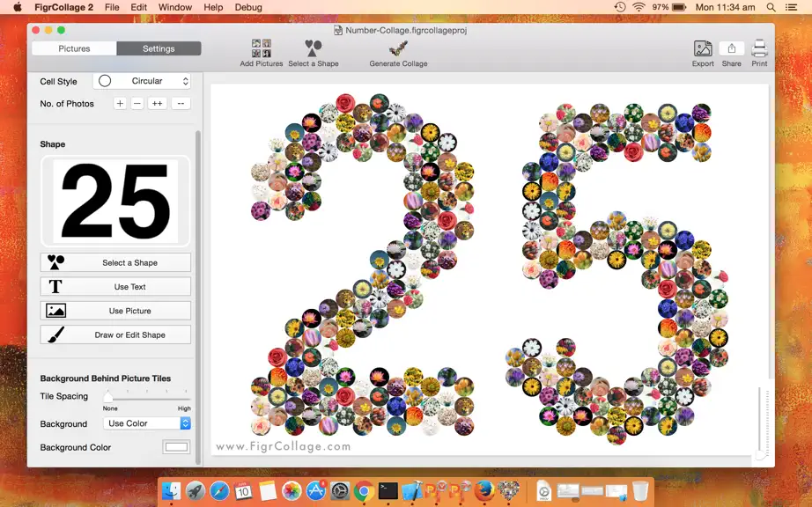Viewport: 812px width, 507px height.
Task: Export the collage using the Export icon
Action: (703, 48)
